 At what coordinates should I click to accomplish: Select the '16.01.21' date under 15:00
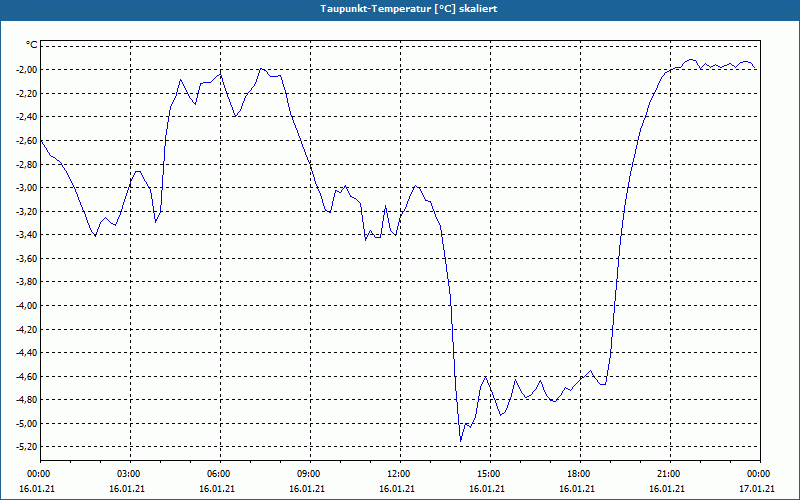487,489
